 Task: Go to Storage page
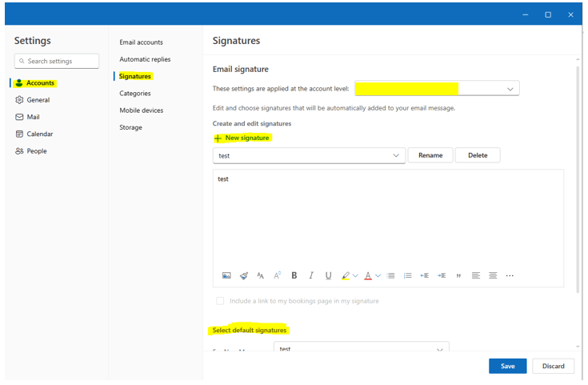tap(130, 127)
